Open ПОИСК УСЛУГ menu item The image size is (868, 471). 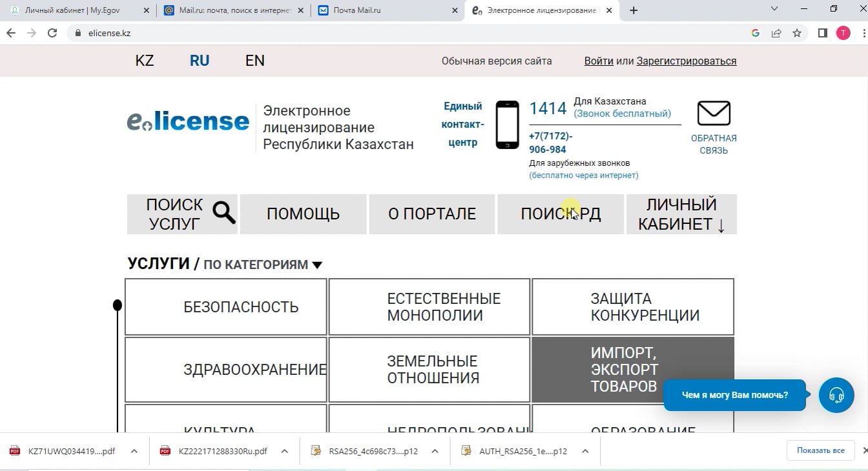[x=182, y=214]
